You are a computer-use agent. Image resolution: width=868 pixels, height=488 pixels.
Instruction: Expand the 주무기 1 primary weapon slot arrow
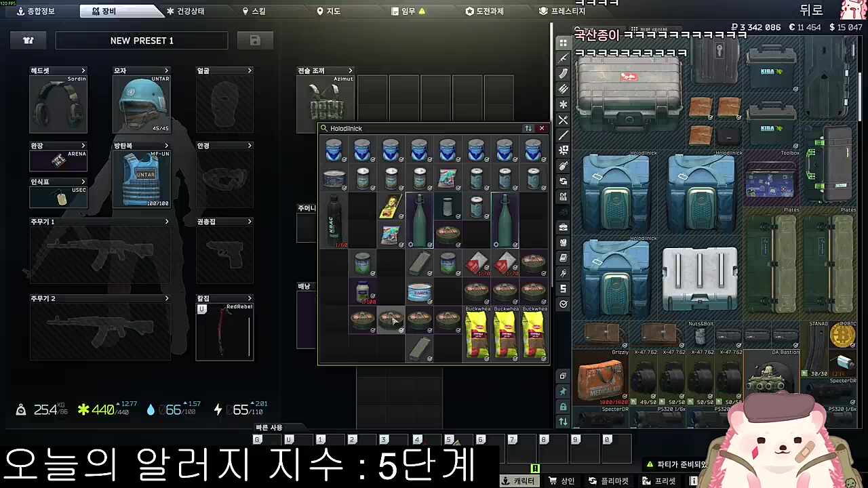click(x=166, y=222)
